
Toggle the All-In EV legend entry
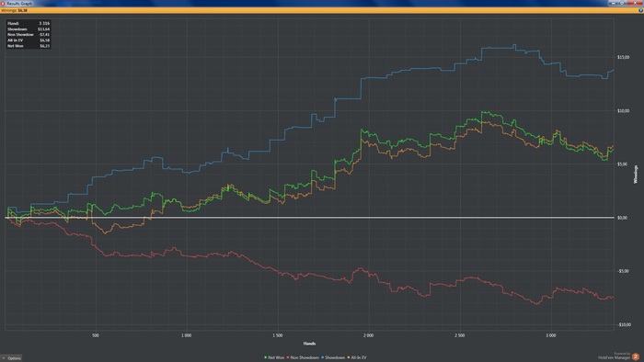(x=357, y=357)
